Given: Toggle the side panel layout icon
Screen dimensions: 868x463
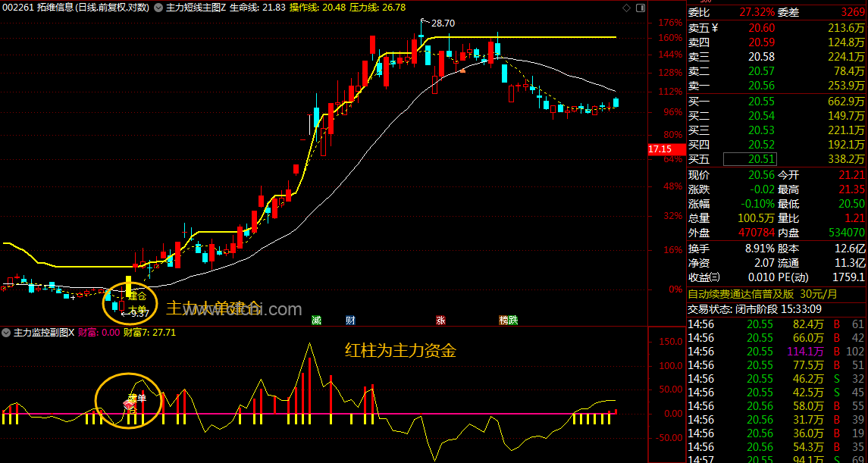Looking at the screenshot, I should coord(641,8).
